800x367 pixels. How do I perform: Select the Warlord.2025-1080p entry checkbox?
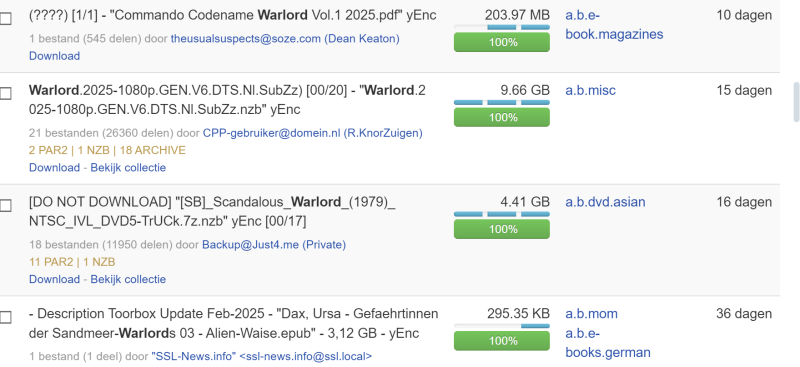tap(5, 93)
